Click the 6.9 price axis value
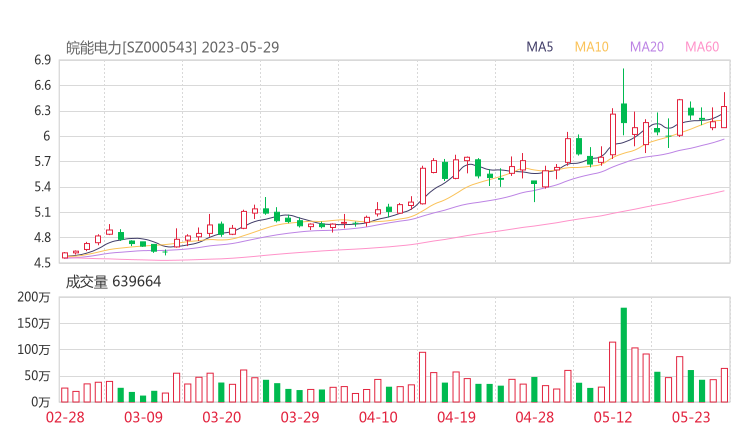 pyautogui.click(x=42, y=60)
